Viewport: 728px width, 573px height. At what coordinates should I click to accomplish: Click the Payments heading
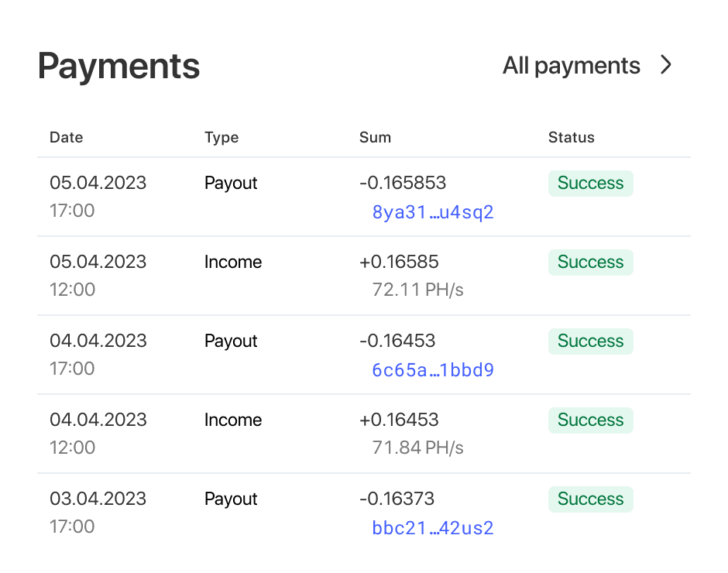(x=118, y=67)
